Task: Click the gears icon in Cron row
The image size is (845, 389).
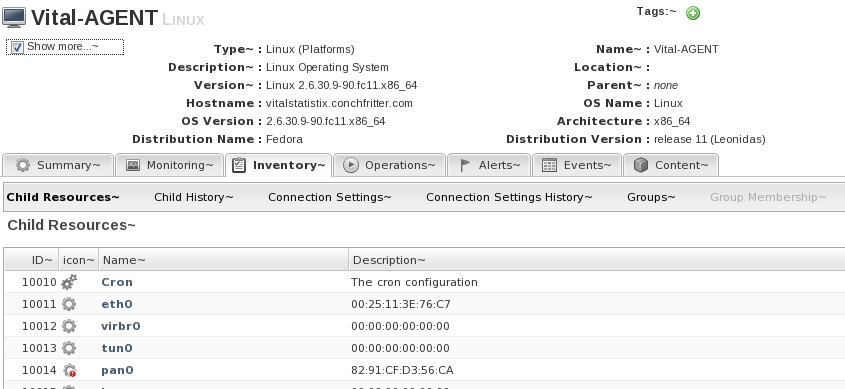Action: point(69,282)
